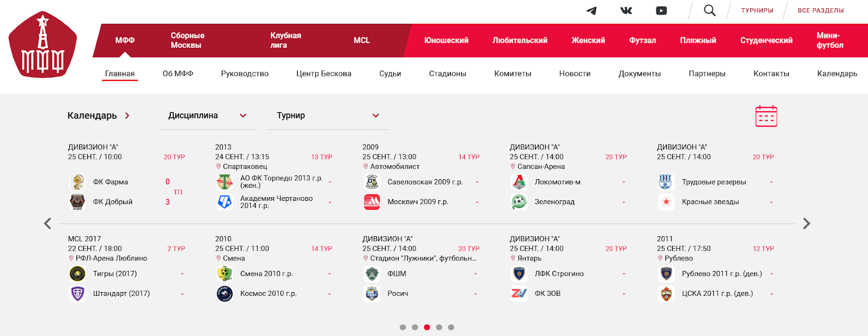868x336 pixels.
Task: Open the Telegram social link icon
Action: pos(591,10)
